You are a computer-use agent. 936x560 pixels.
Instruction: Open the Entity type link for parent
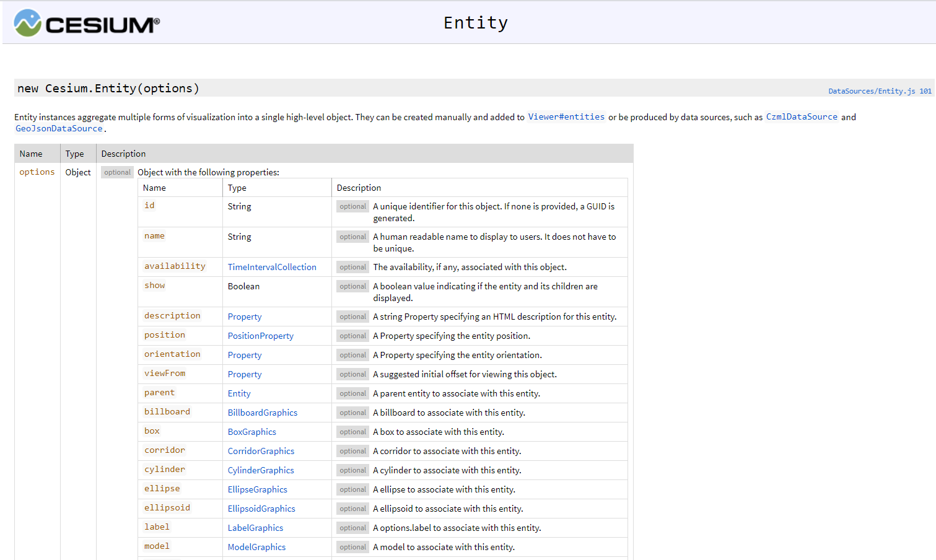(x=238, y=393)
